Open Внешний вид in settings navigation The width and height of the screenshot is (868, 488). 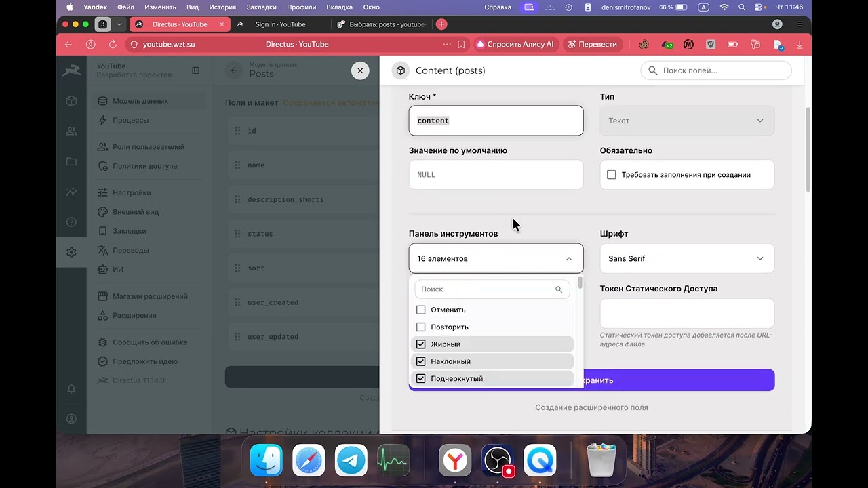click(149, 212)
